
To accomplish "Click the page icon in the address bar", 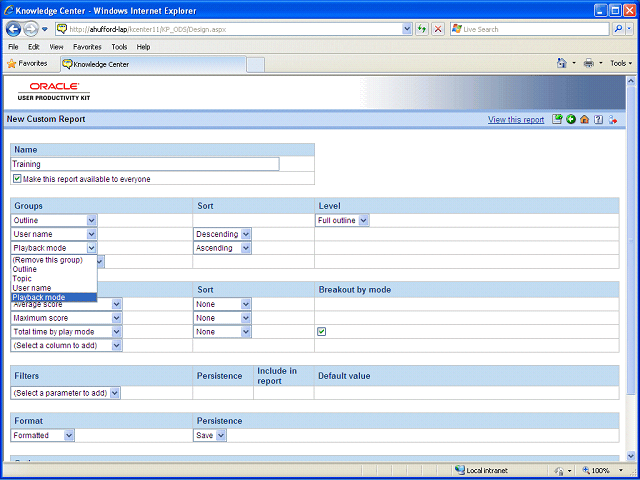I will [x=62, y=29].
